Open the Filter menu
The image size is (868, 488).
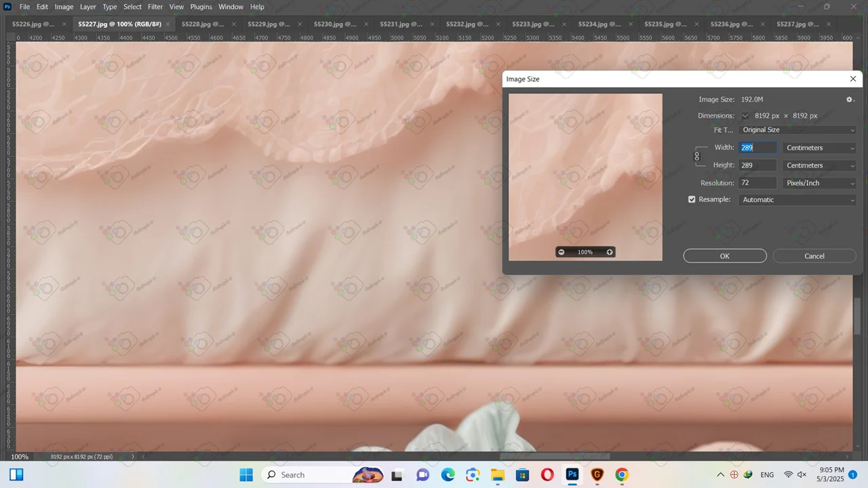coord(155,7)
